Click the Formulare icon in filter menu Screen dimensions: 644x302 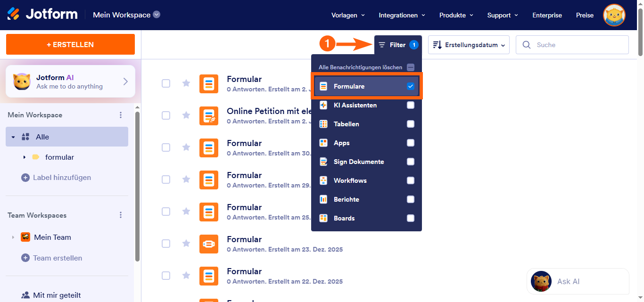coord(323,86)
